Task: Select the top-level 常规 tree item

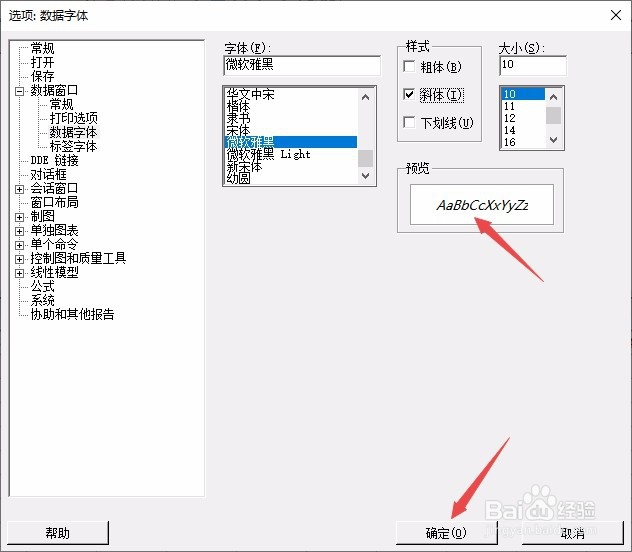Action: [x=42, y=48]
